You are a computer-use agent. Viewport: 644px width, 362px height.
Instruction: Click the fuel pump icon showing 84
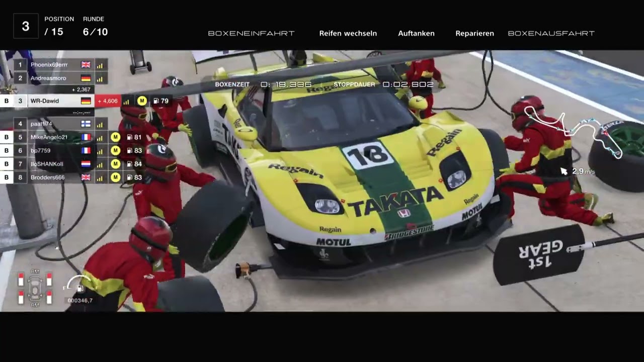pyautogui.click(x=129, y=164)
